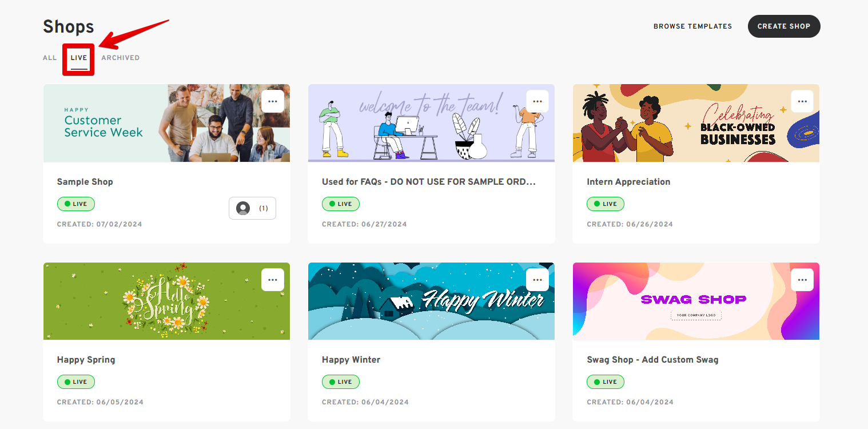Open the Used for FAQs shop three-dot menu
The width and height of the screenshot is (868, 429).
(x=537, y=101)
